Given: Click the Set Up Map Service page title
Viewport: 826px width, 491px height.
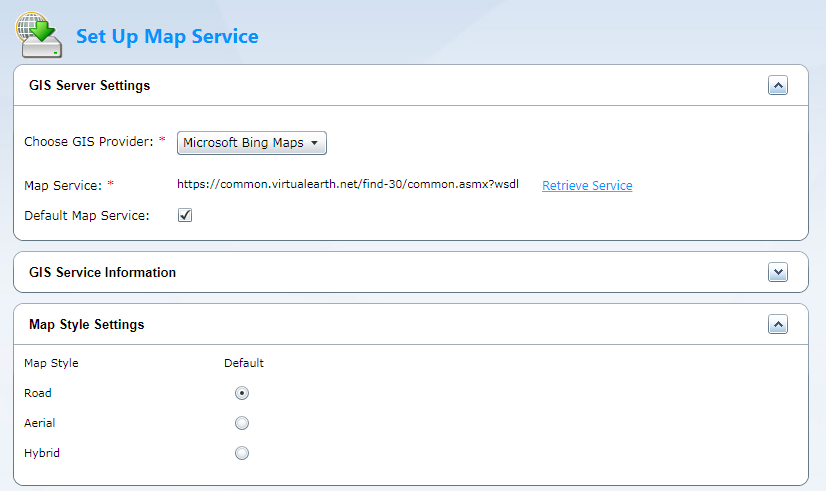Looking at the screenshot, I should coord(167,37).
